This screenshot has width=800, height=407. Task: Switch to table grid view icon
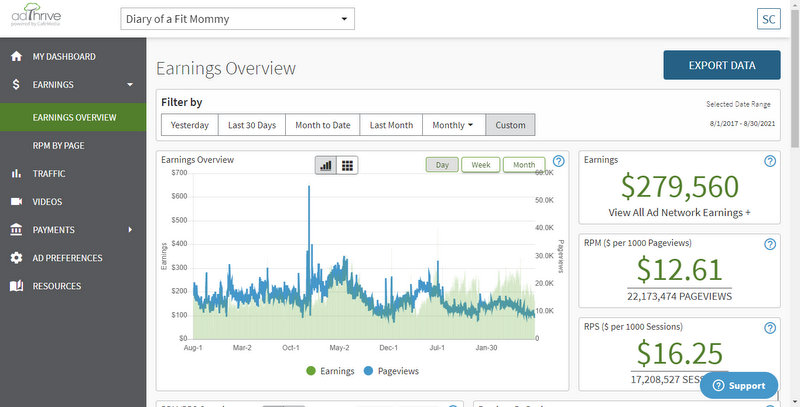tap(347, 165)
